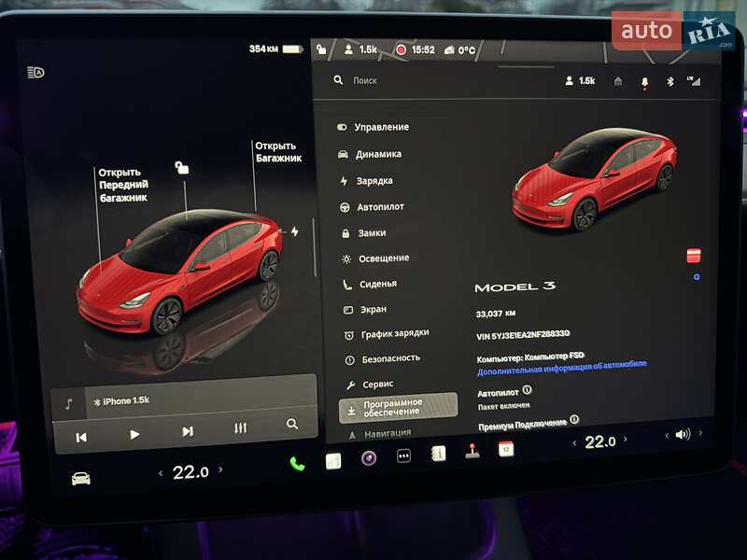Screen dimensions: 747x560
Task: Open the 1.5k driver profile in settings header
Action: tap(580, 81)
